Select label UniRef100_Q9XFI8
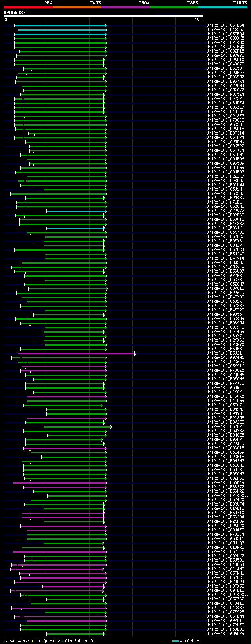Image resolution: width=251 pixels, height=644 pixels. click(x=225, y=457)
